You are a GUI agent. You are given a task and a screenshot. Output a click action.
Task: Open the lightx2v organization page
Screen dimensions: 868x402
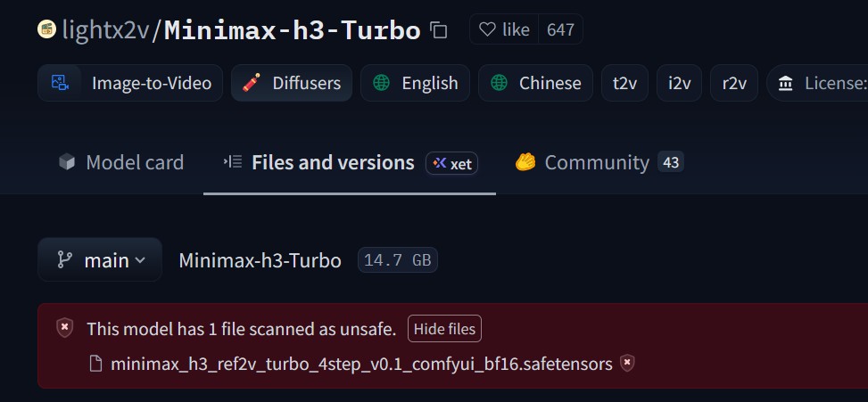pyautogui.click(x=105, y=29)
